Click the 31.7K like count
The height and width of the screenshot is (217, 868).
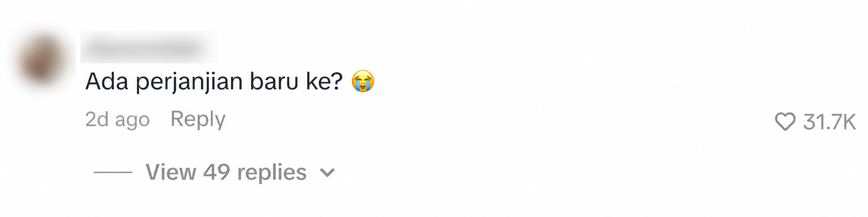(829, 122)
